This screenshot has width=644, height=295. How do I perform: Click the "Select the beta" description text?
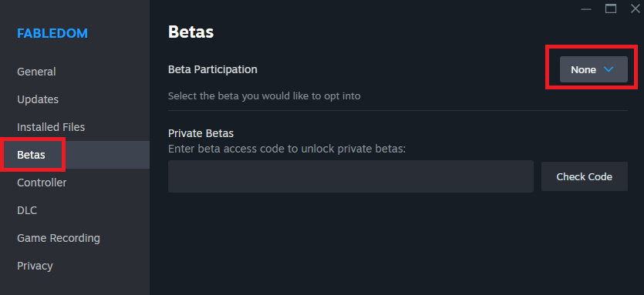pyautogui.click(x=264, y=96)
